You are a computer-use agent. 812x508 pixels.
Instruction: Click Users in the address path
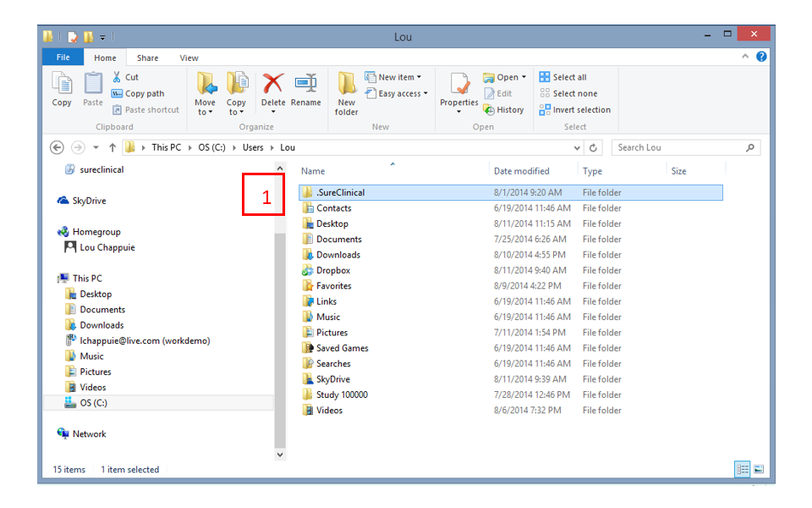click(x=253, y=147)
